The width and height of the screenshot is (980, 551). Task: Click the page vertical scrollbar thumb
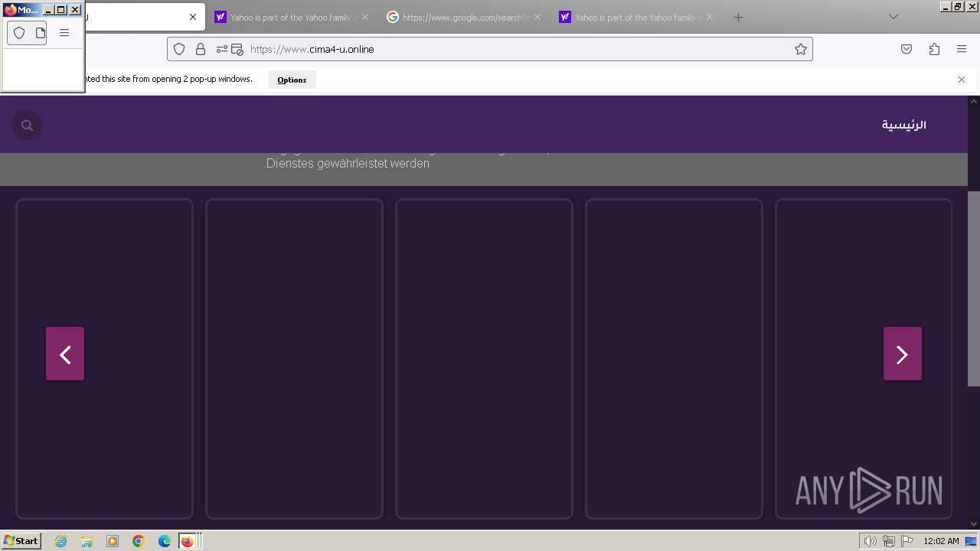pos(974,289)
